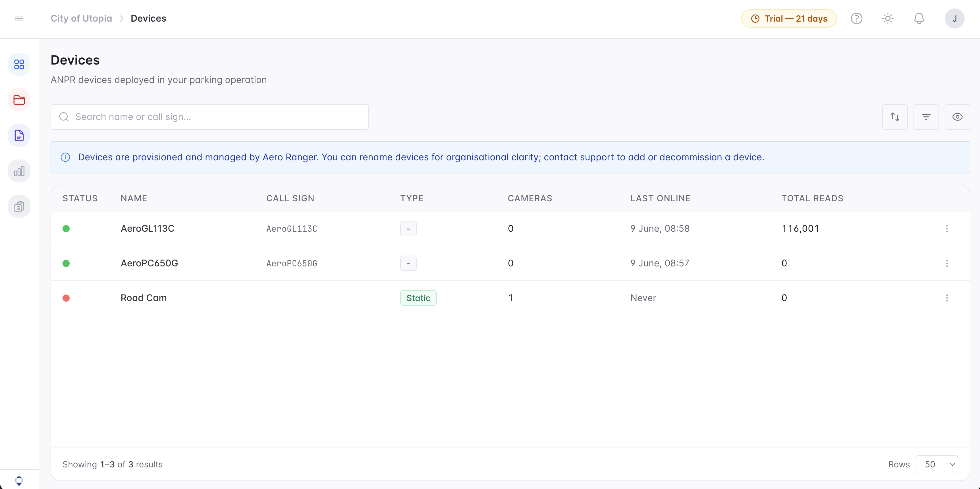980x489 pixels.
Task: Click the Never last online cell
Action: click(x=643, y=298)
